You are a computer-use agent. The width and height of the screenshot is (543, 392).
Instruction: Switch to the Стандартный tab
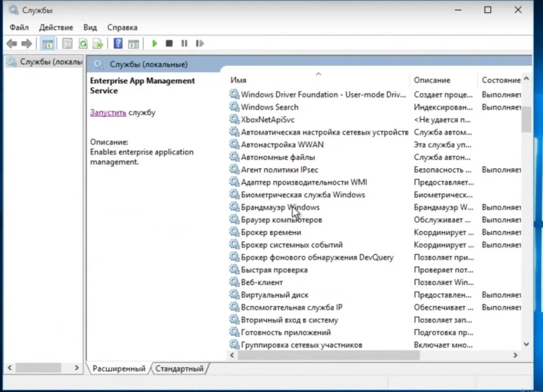[180, 369]
